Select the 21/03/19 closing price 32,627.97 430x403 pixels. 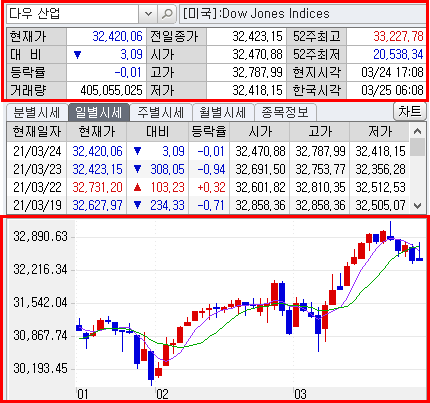point(98,205)
